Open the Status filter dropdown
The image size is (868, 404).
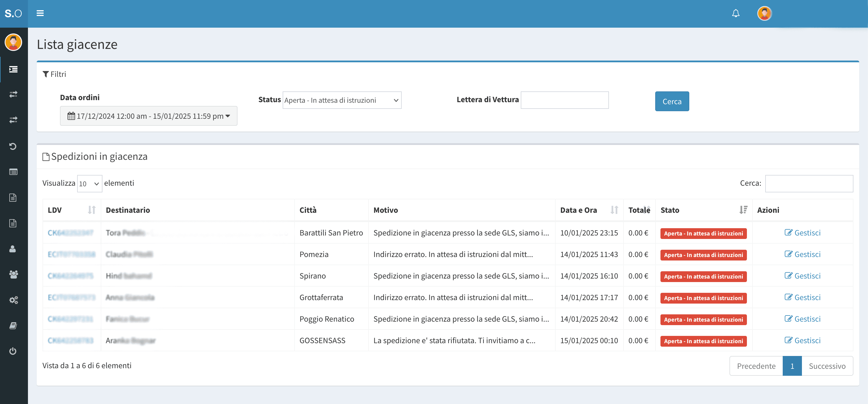[x=342, y=100]
